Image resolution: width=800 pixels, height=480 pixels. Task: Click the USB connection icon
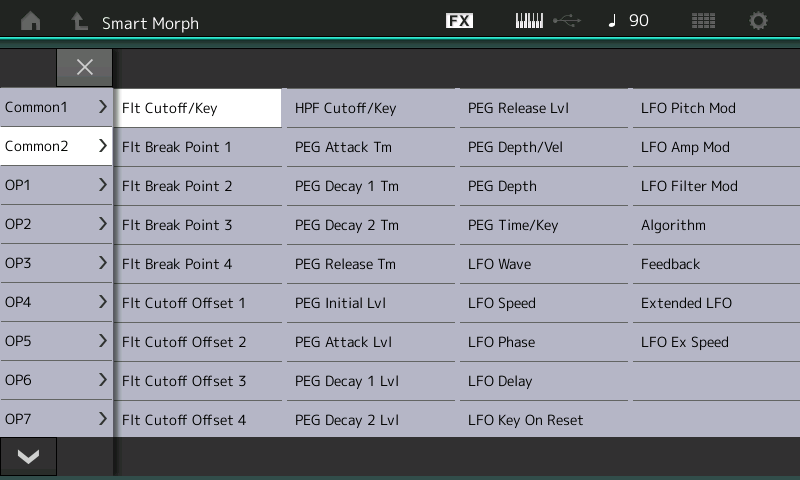(566, 21)
